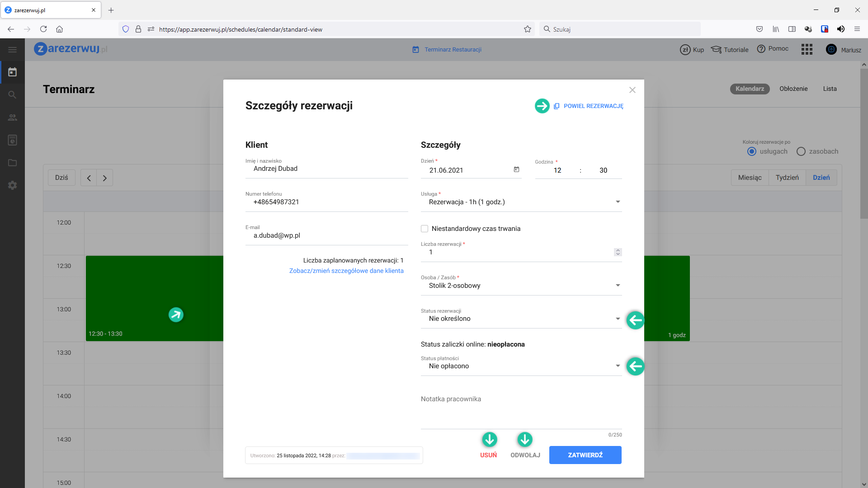Open Firefox application menu
Screen dimensions: 868x488
(857, 29)
